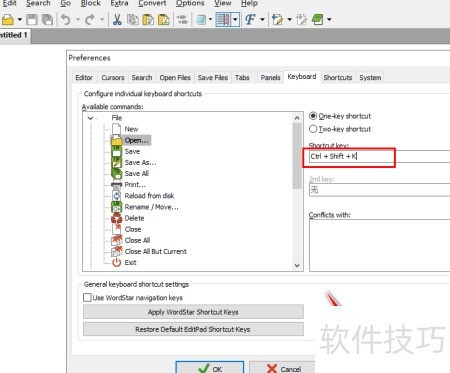Select the Exit command in tree

[x=130, y=262]
